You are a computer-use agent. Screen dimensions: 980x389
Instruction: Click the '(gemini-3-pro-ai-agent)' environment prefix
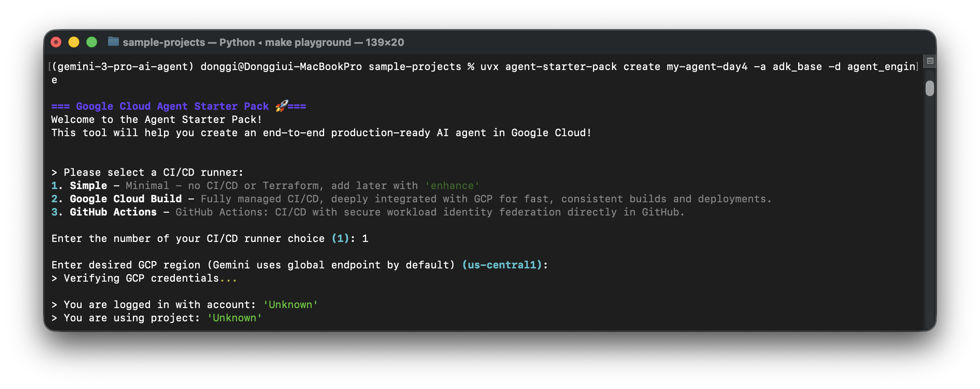click(x=123, y=67)
